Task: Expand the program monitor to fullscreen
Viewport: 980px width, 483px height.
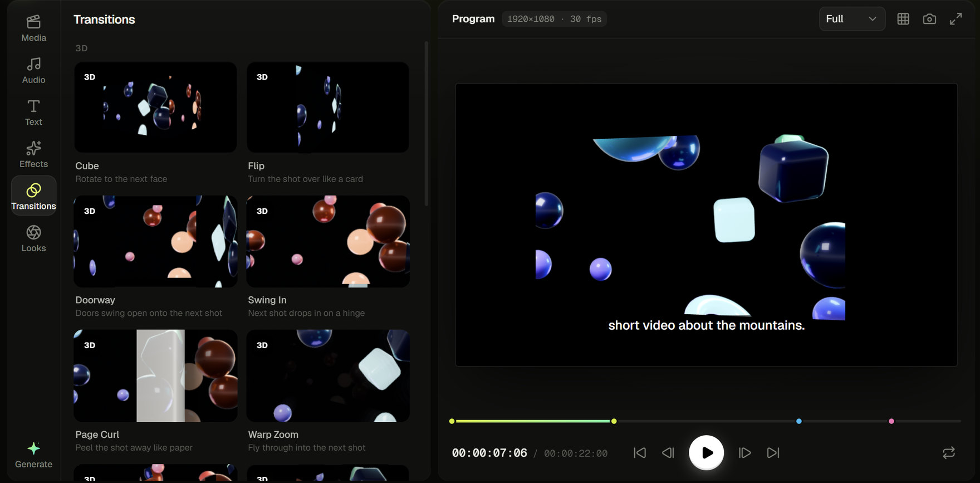Action: tap(955, 19)
